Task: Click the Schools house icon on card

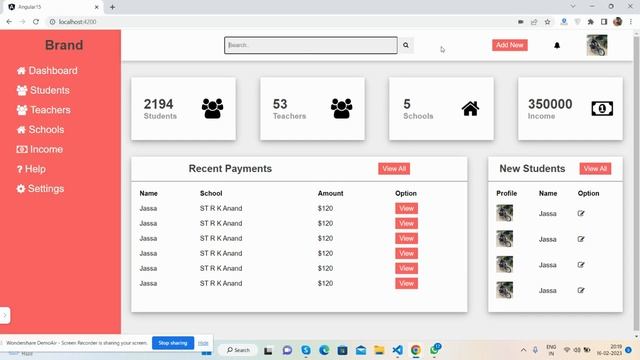Action: coord(470,109)
